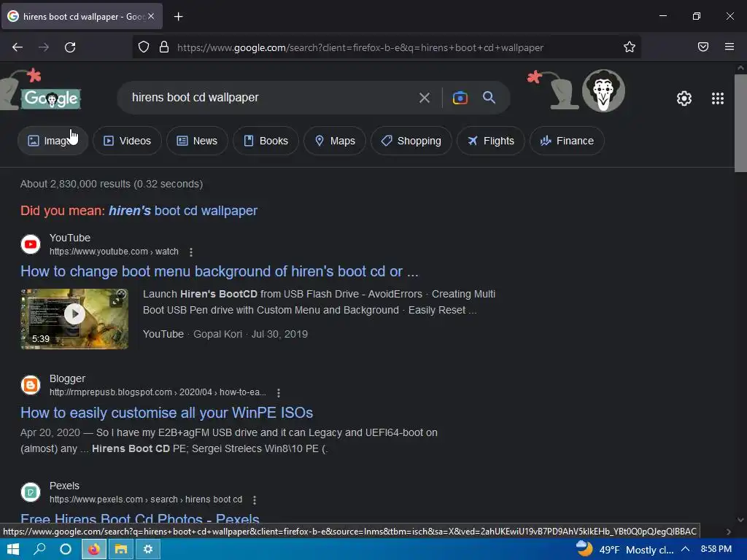Search by image with camera icon
Image resolution: width=747 pixels, height=560 pixels.
point(460,98)
